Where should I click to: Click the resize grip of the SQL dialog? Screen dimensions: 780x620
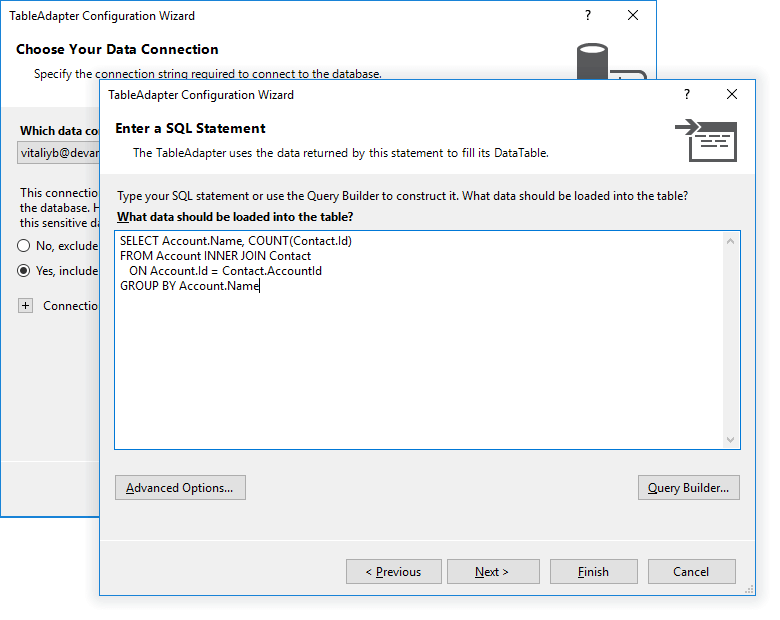750,589
